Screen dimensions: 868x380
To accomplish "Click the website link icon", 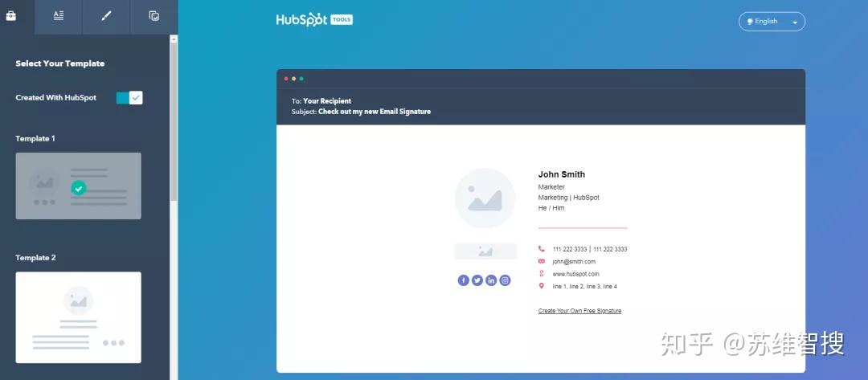I will click(x=542, y=274).
